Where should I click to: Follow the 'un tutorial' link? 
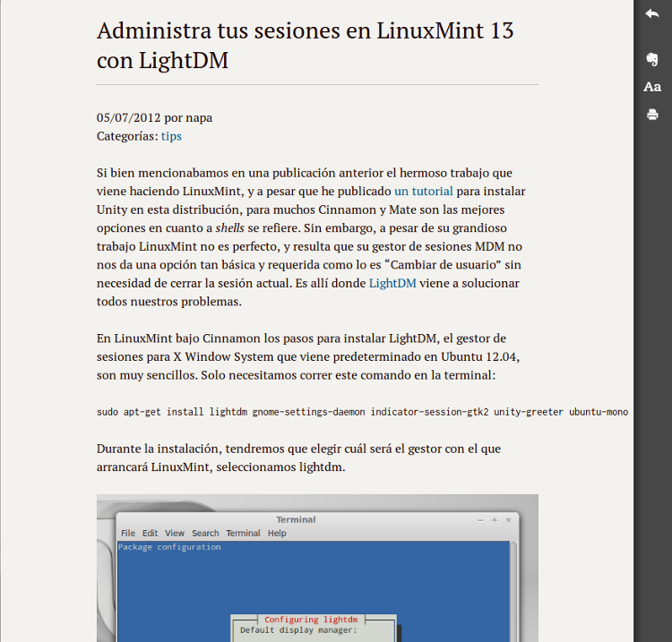coord(424,191)
